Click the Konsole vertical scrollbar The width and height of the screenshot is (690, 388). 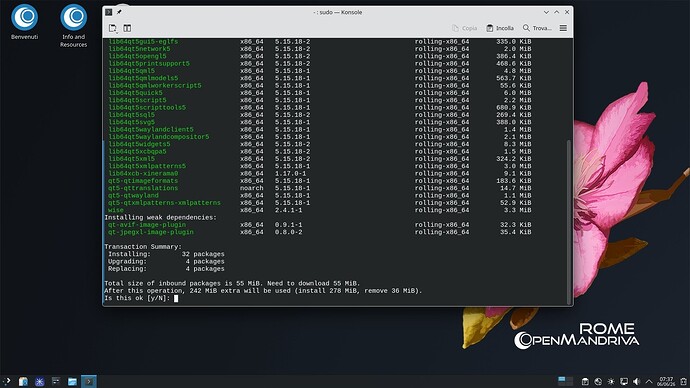(x=569, y=221)
